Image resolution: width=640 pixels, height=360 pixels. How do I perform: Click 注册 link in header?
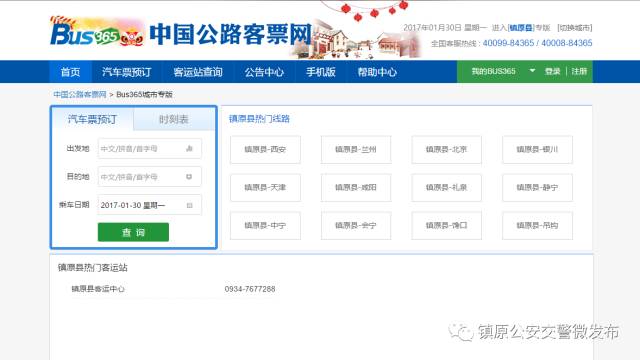[579, 71]
